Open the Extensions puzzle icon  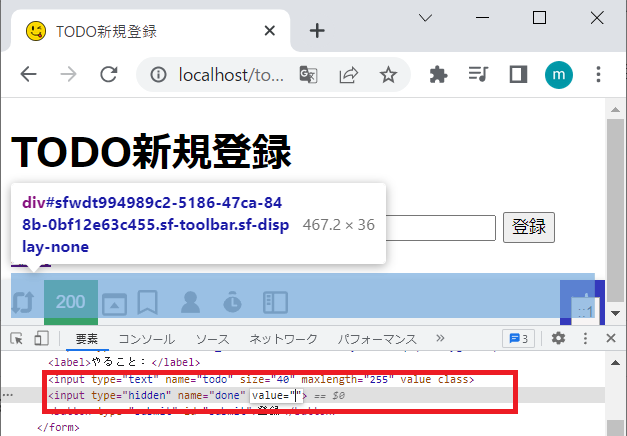438,74
